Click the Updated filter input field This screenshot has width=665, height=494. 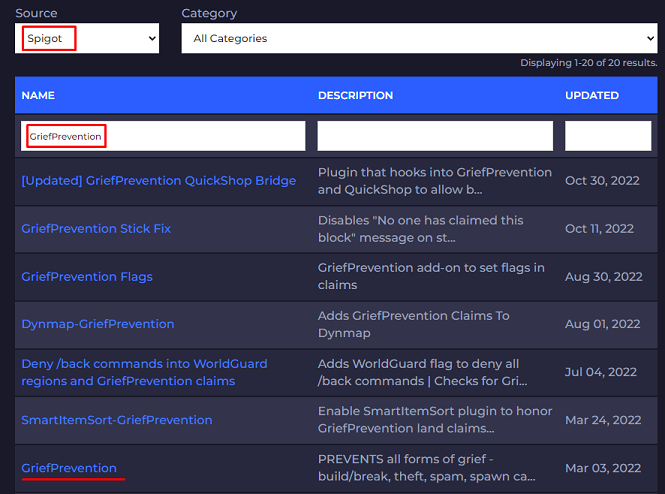607,136
